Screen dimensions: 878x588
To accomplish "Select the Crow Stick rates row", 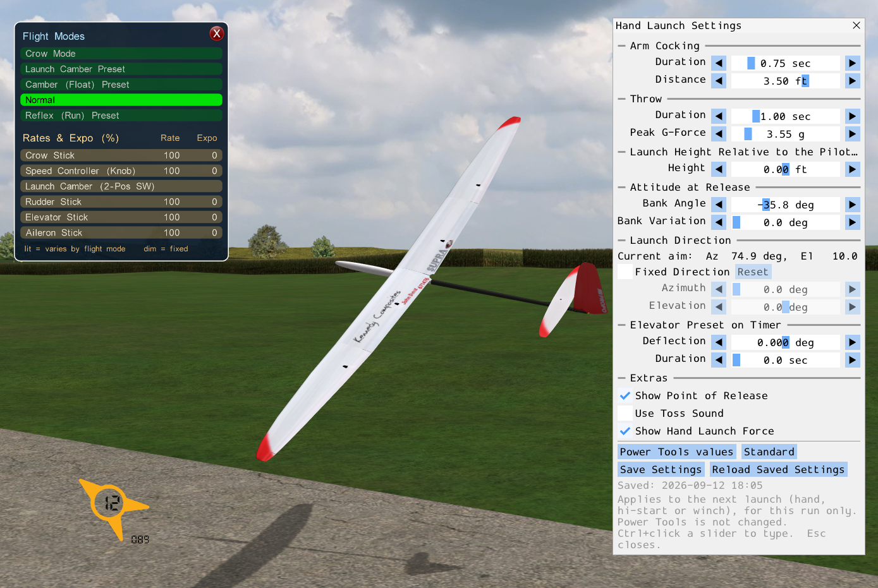I will [x=121, y=155].
